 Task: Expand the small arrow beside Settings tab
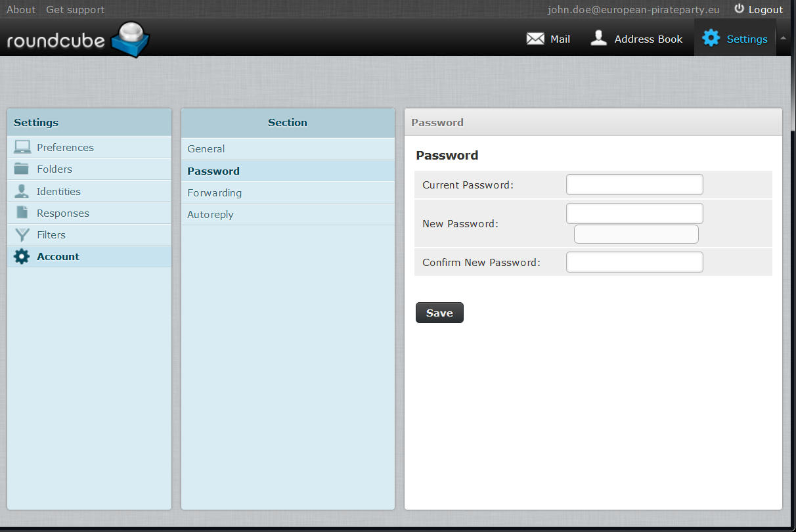pyautogui.click(x=783, y=37)
